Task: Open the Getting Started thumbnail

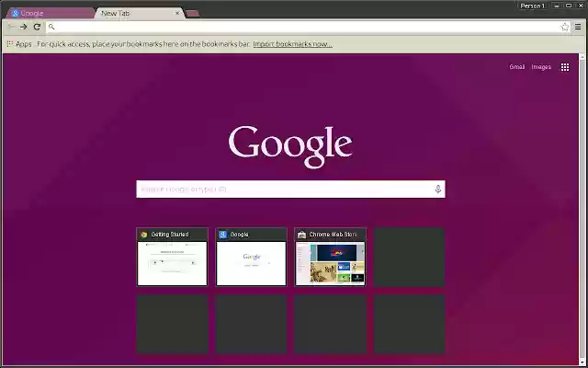Action: 173,257
